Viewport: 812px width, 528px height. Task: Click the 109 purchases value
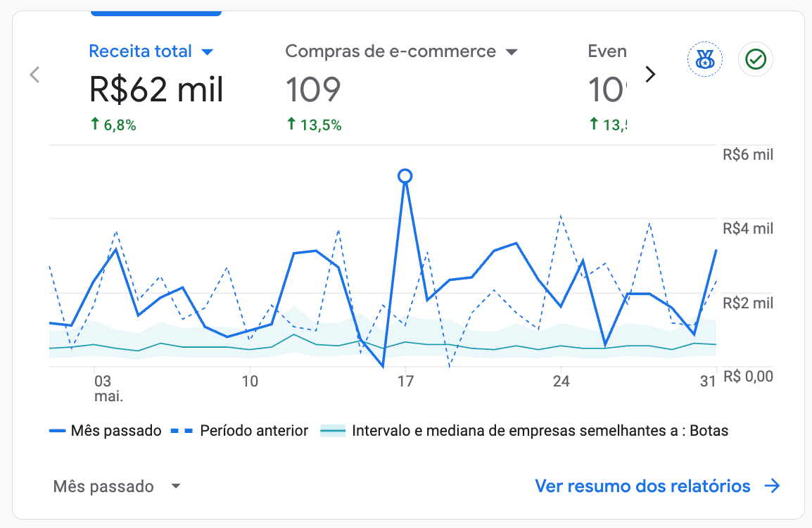click(313, 89)
